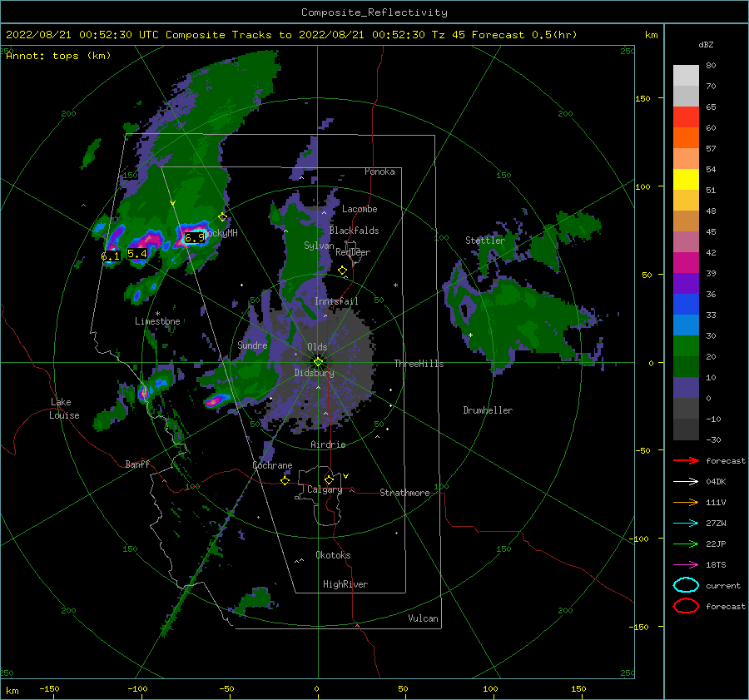Click the Vulcan town label
Screen dimensions: 749x700
pyautogui.click(x=423, y=618)
